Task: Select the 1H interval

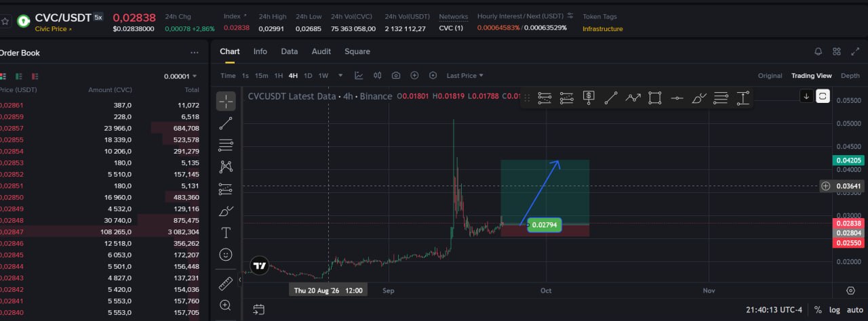Action: click(279, 76)
